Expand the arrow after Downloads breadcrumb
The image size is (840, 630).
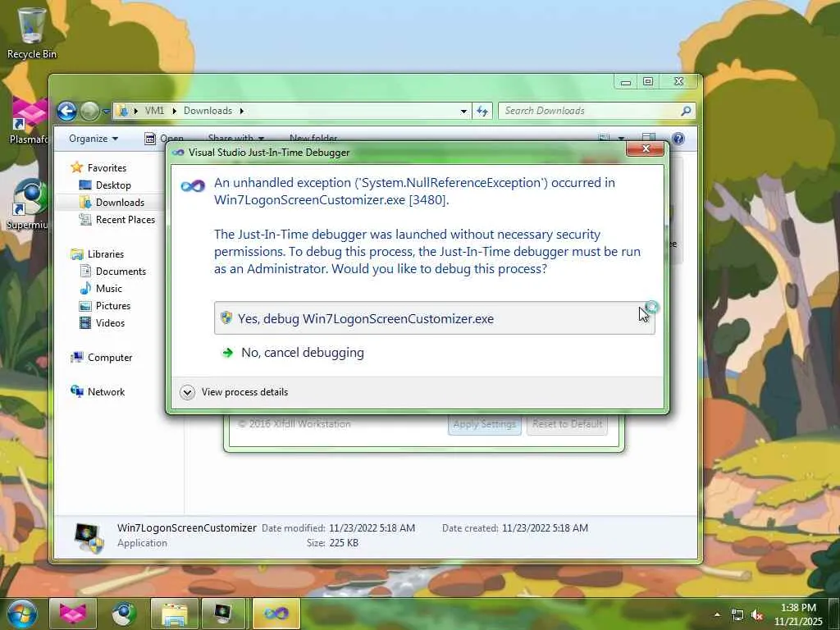[242, 111]
